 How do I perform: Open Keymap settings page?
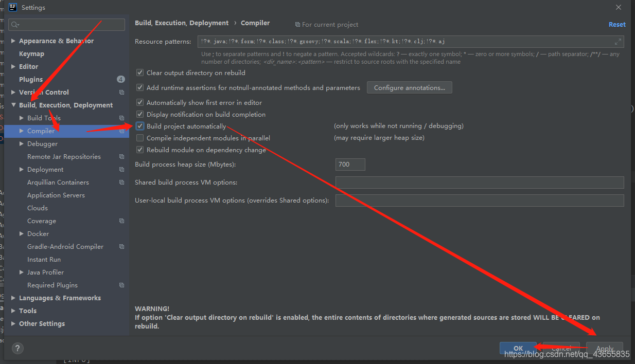point(31,53)
